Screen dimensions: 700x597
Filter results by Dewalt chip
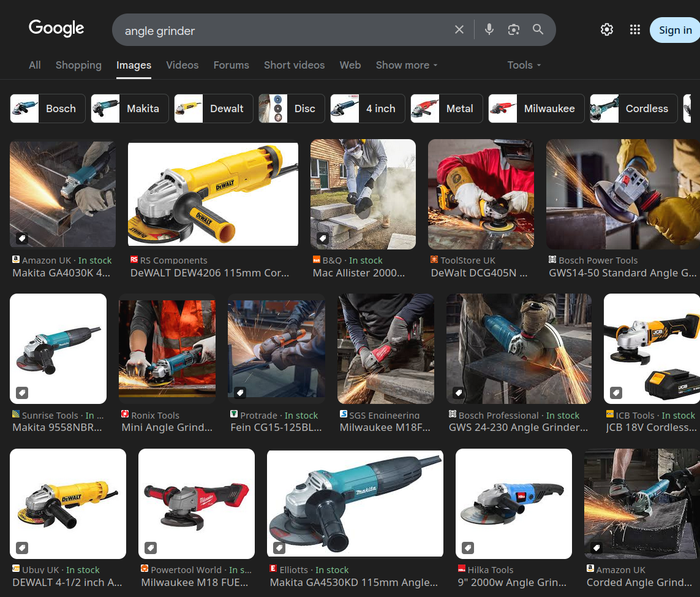click(x=214, y=108)
